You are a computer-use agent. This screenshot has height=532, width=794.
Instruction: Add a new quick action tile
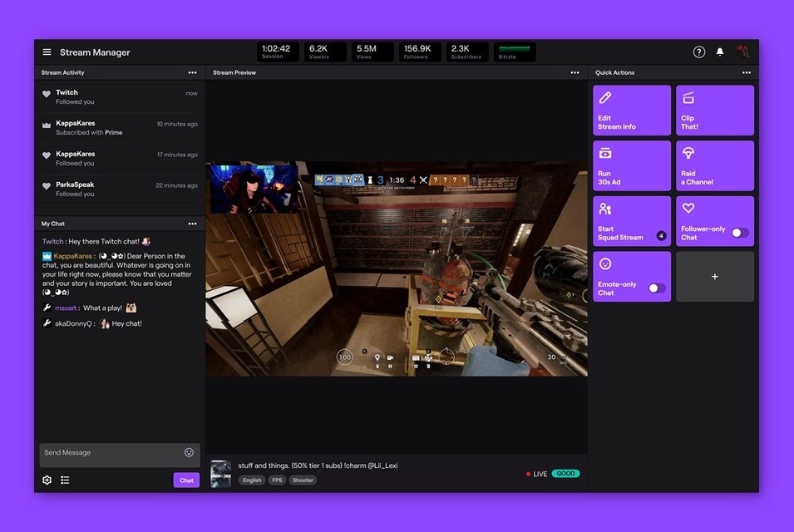click(x=714, y=277)
